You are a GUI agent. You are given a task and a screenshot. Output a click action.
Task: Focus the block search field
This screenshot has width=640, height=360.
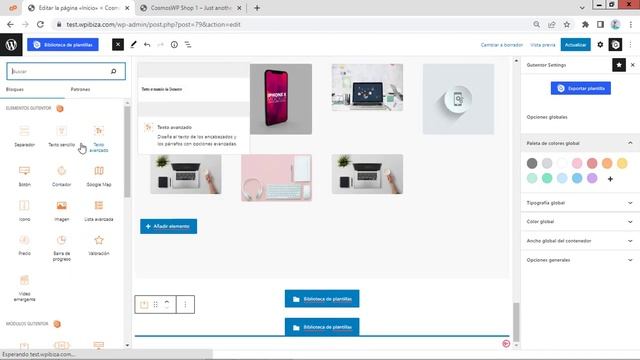tap(66, 71)
